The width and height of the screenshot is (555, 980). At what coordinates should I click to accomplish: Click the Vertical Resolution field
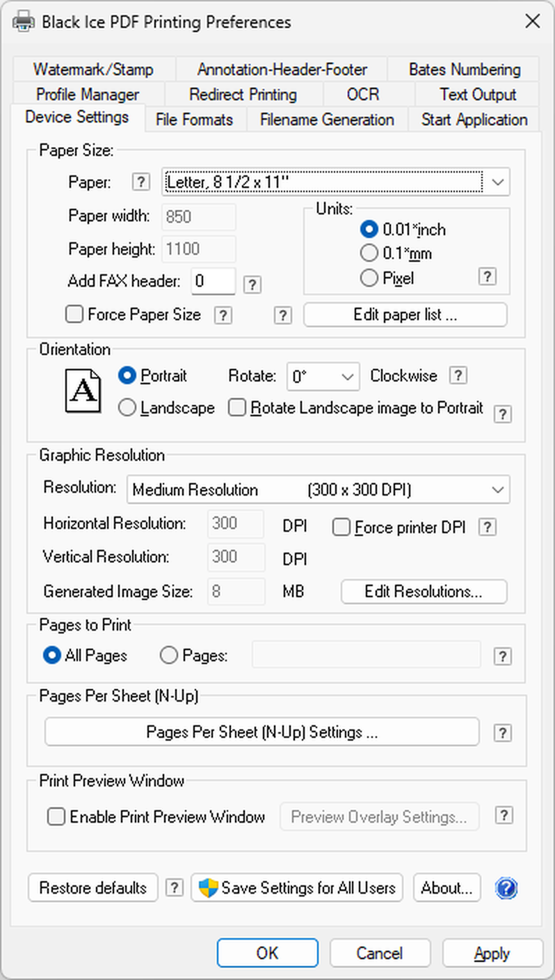pyautogui.click(x=236, y=557)
